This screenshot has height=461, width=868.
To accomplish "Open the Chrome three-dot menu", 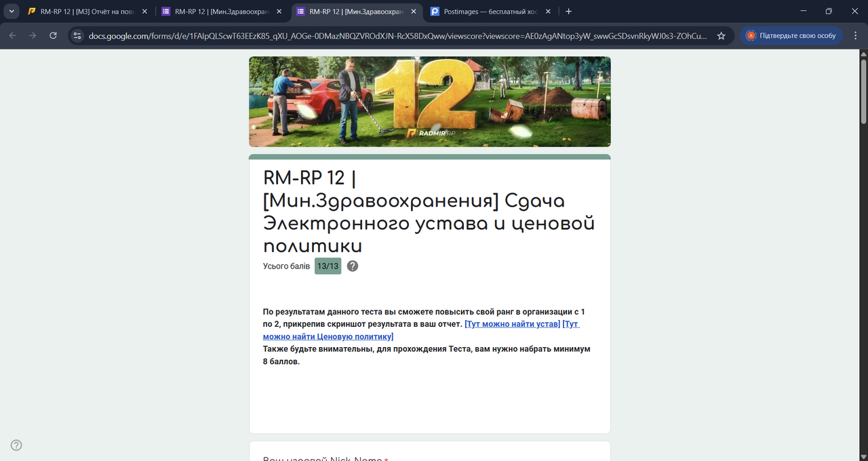I will (x=855, y=35).
